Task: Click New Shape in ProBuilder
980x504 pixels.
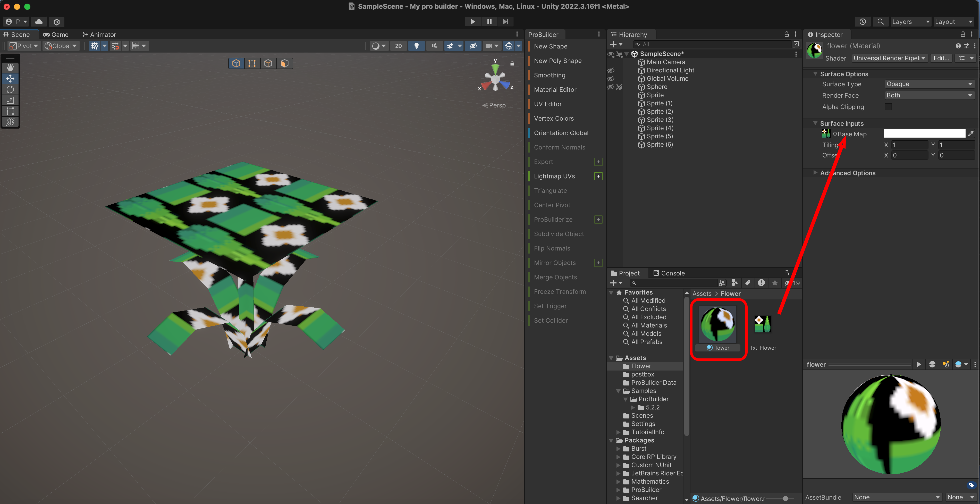Action: point(551,46)
